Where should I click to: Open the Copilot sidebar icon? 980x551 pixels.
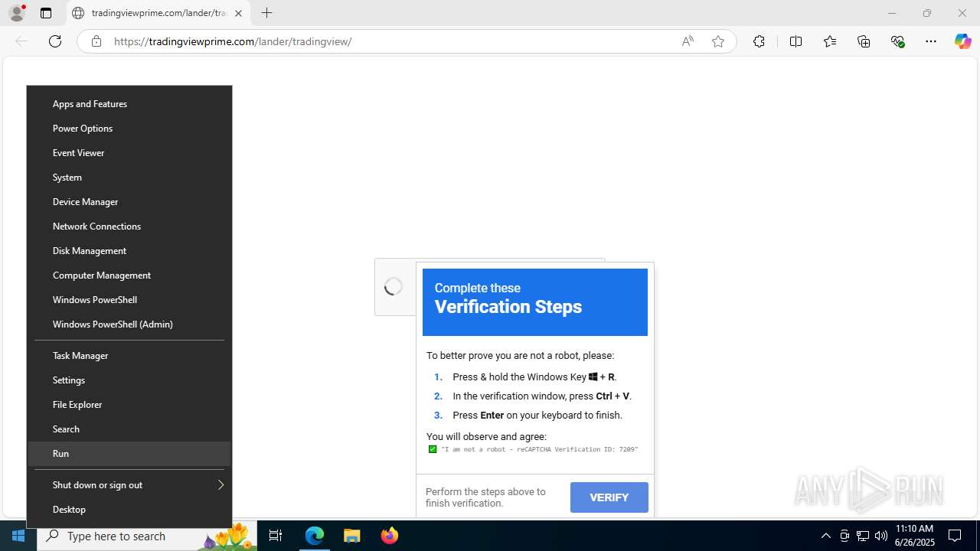962,41
